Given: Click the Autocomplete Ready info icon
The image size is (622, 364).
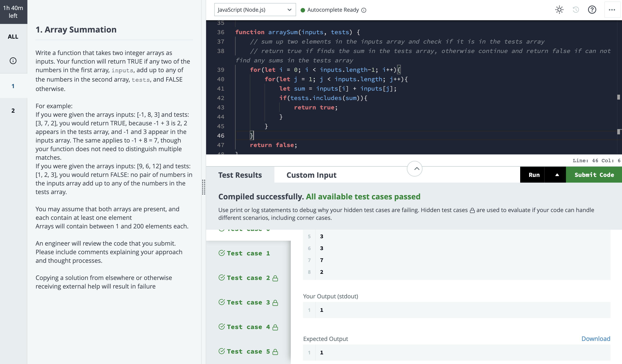Looking at the screenshot, I should click(x=364, y=10).
